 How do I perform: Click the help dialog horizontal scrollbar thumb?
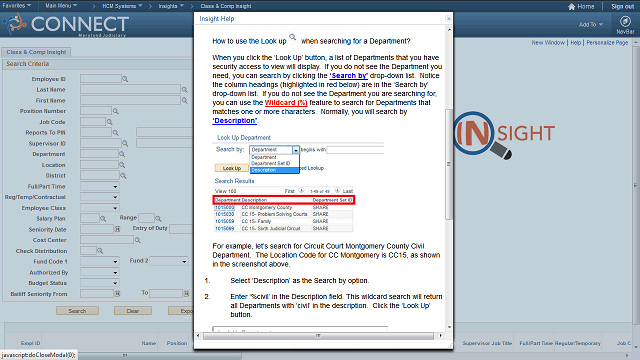(318, 336)
